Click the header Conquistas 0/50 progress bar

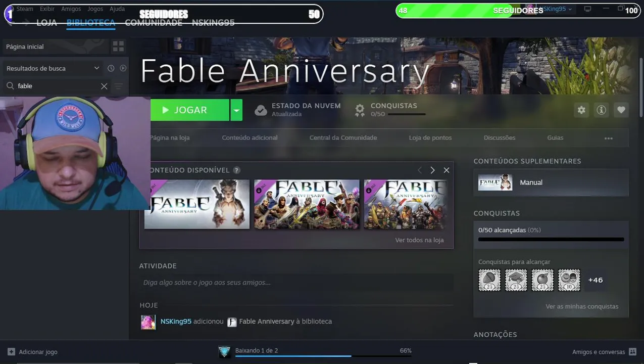coord(407,115)
